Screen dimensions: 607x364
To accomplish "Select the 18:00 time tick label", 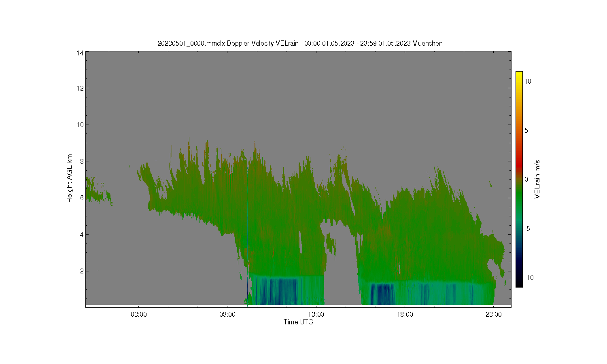I will (405, 314).
